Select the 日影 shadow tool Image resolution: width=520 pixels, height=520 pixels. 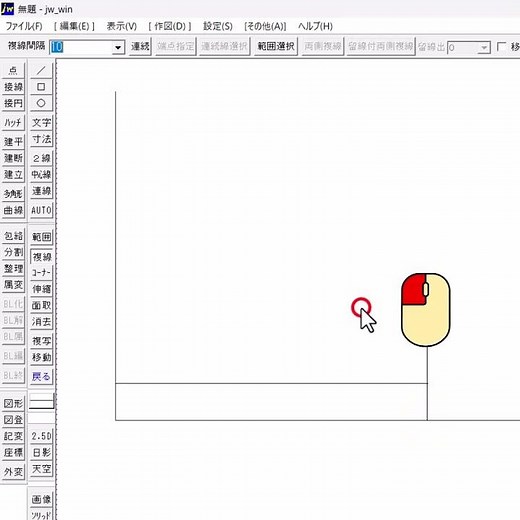coord(41,453)
